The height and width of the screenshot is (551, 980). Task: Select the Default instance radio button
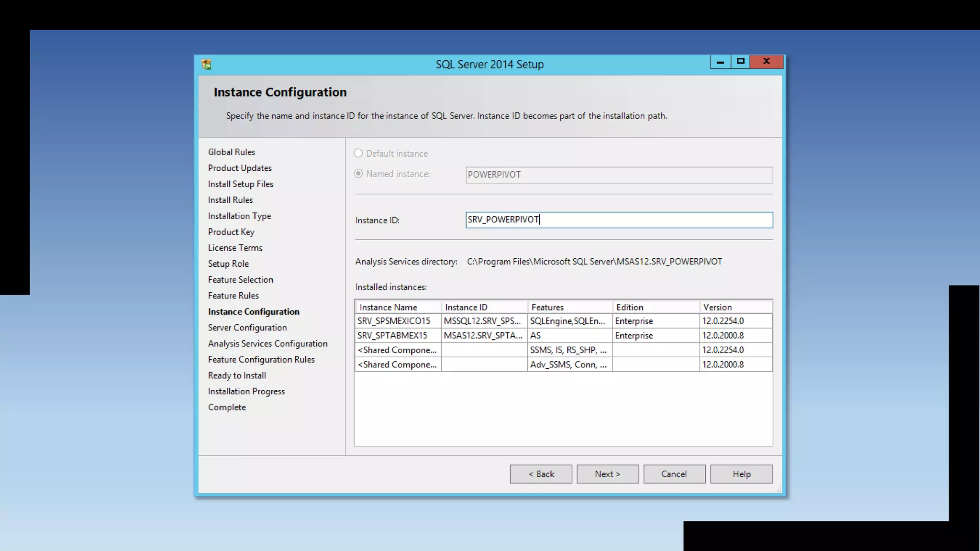click(358, 154)
